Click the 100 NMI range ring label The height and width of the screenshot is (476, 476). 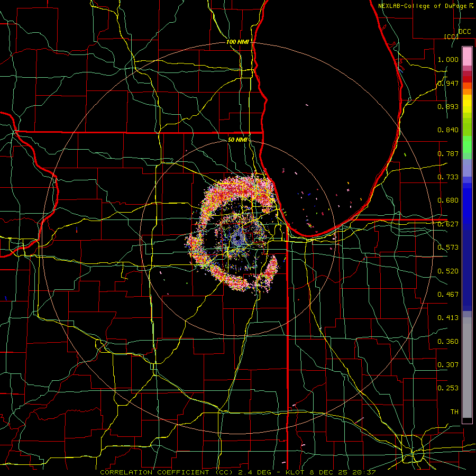[x=237, y=42]
